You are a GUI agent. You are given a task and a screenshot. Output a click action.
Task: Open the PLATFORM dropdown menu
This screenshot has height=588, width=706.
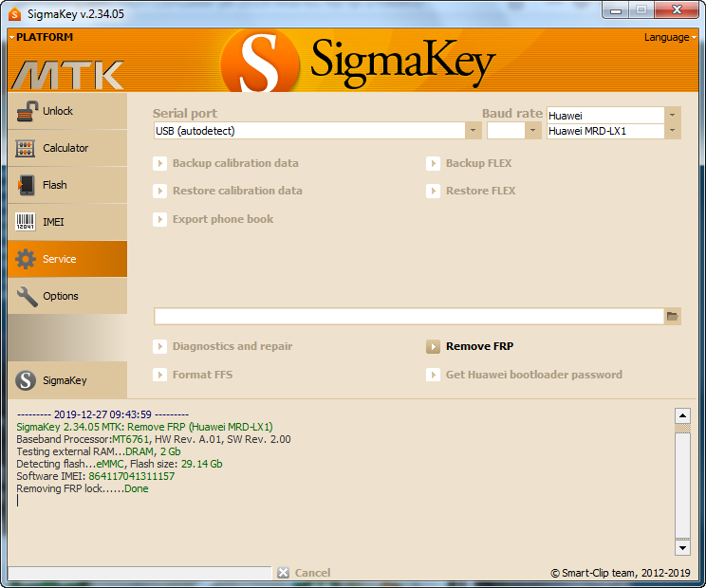[41, 37]
